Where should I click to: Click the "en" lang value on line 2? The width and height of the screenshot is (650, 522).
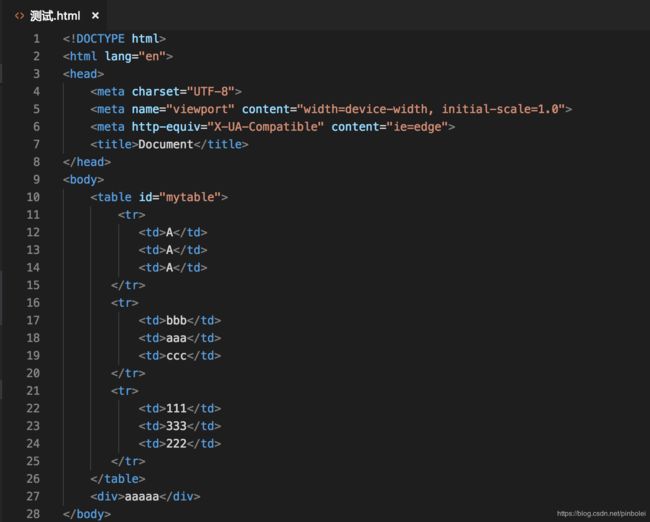(152, 56)
